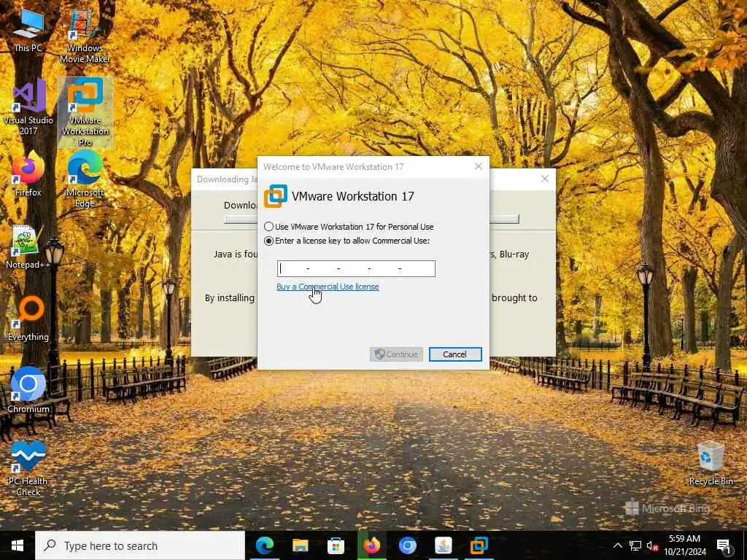The image size is (747, 560).
Task: Click the Cancel button in VMware dialog
Action: click(455, 354)
